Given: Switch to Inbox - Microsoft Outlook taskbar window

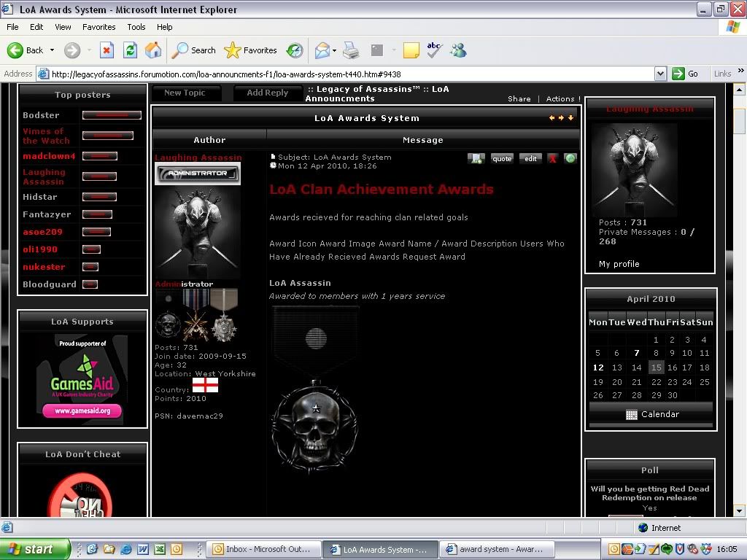Looking at the screenshot, I should 263,549.
